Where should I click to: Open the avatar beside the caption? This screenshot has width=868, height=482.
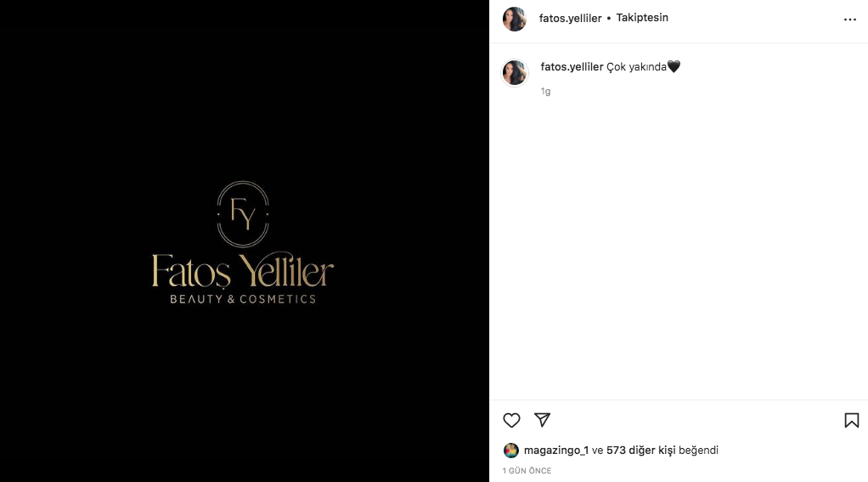(x=515, y=72)
